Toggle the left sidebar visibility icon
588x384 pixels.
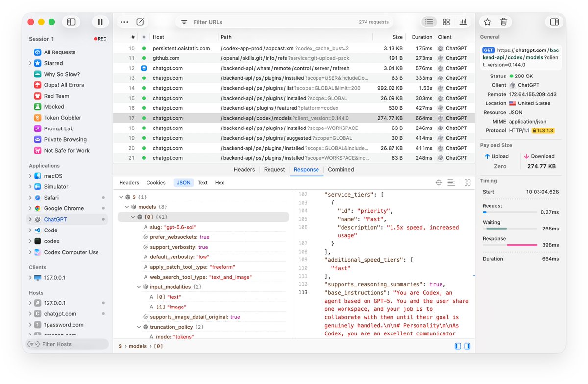pos(72,22)
